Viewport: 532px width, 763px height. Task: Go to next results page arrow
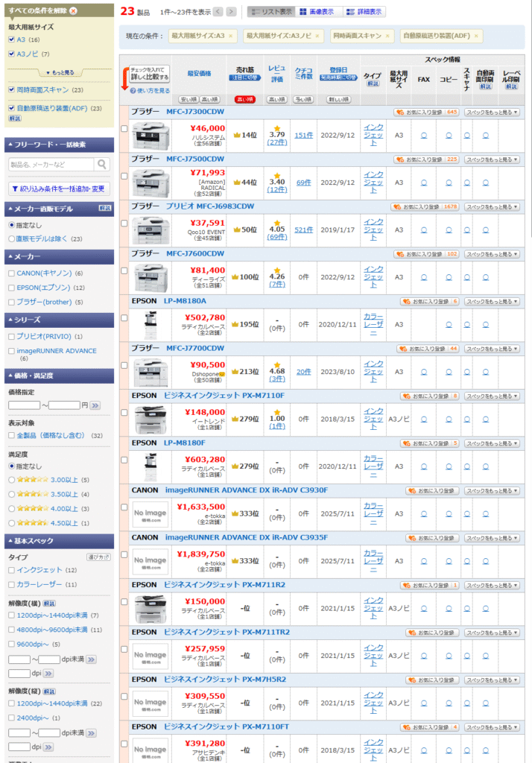click(x=232, y=12)
